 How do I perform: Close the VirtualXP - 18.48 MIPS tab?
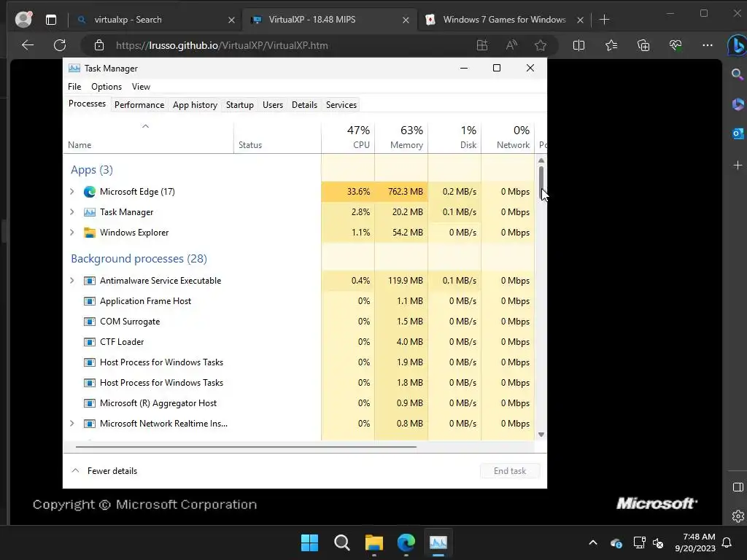[x=406, y=20]
